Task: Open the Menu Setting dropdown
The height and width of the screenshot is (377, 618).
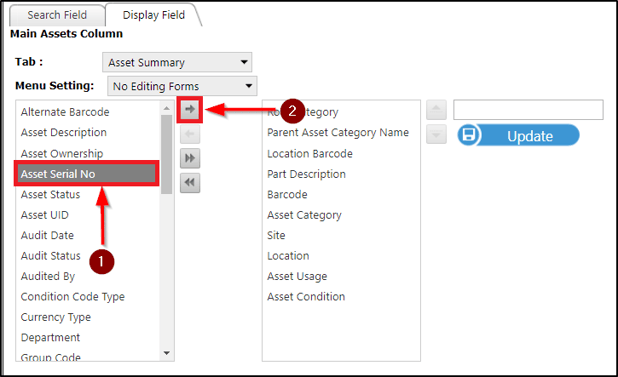Action: point(182,86)
